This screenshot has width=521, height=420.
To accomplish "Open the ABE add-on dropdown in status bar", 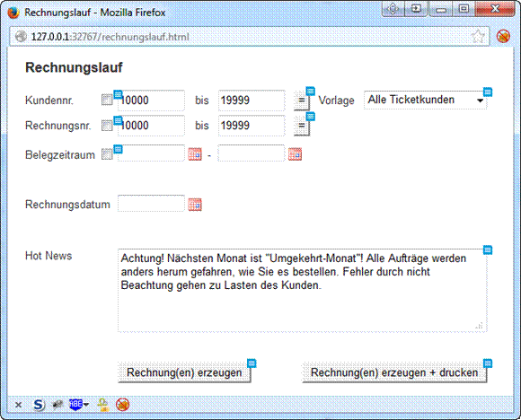I will pyautogui.click(x=79, y=405).
